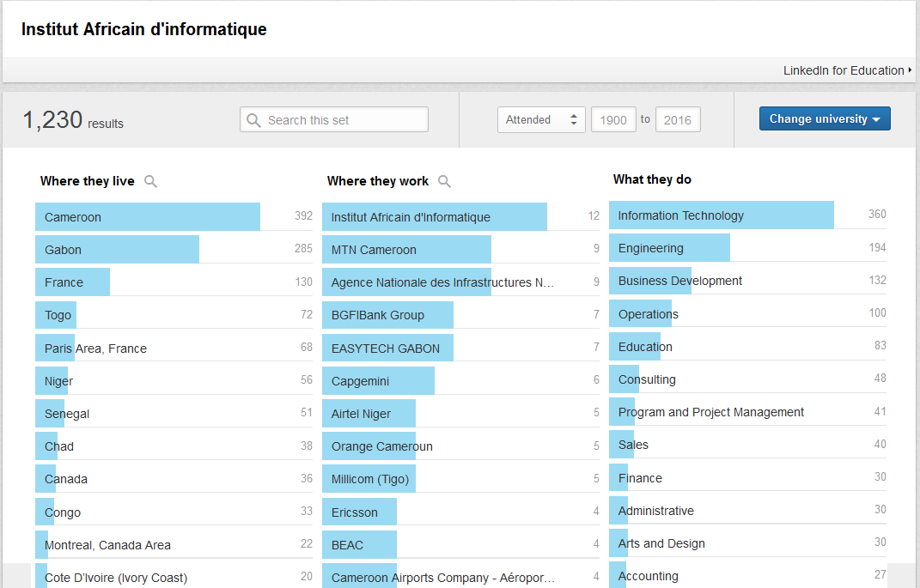Choose Capgemini employer bar
This screenshot has height=588, width=920.
(460, 381)
